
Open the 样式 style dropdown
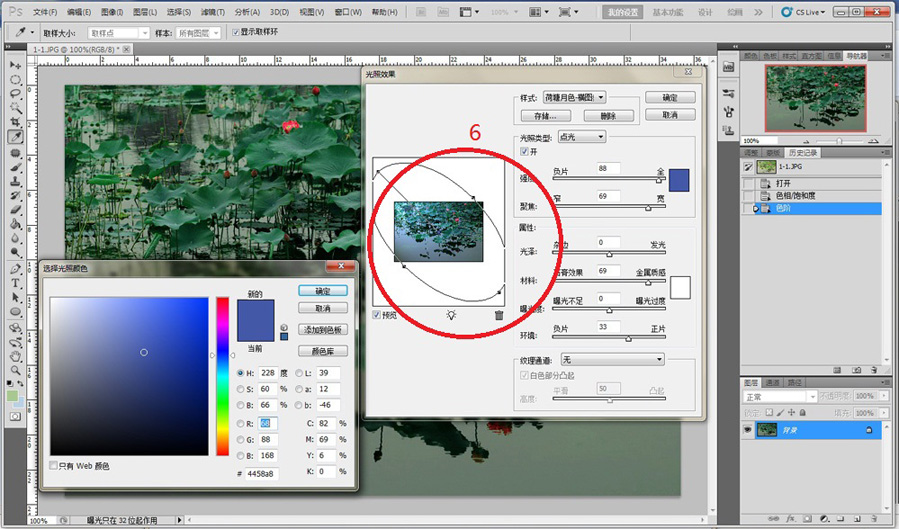pos(574,97)
